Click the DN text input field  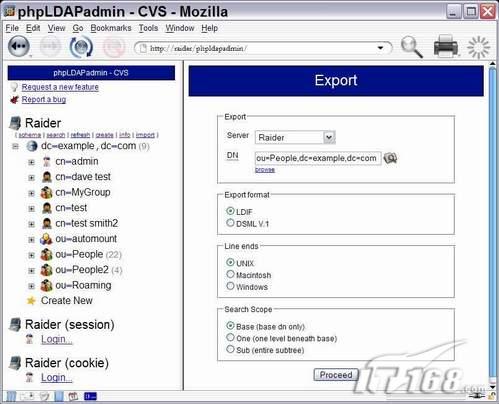coord(318,158)
